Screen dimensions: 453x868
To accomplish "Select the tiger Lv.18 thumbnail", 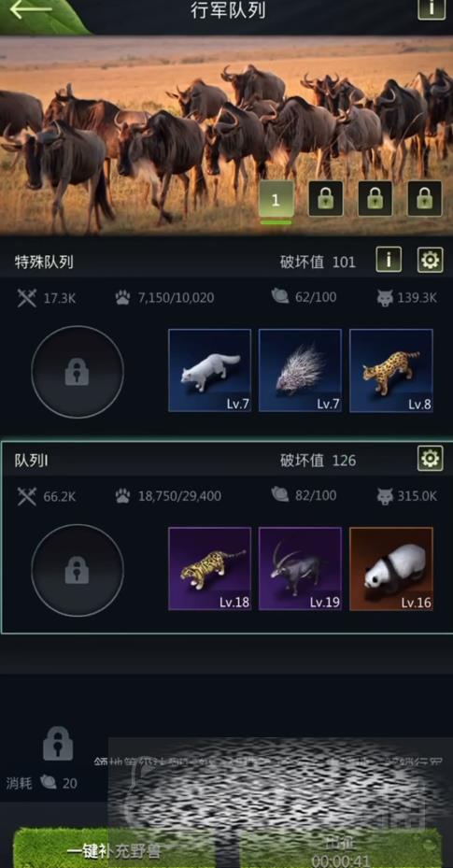I will (209, 568).
